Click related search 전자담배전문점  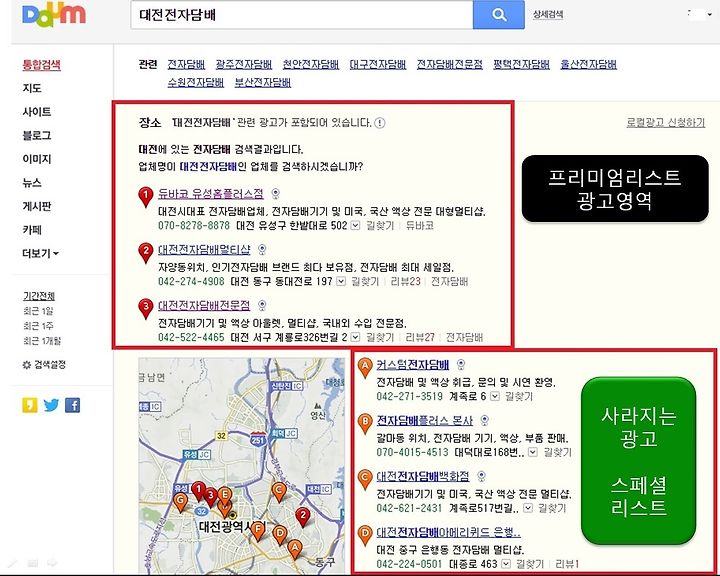tap(450, 64)
